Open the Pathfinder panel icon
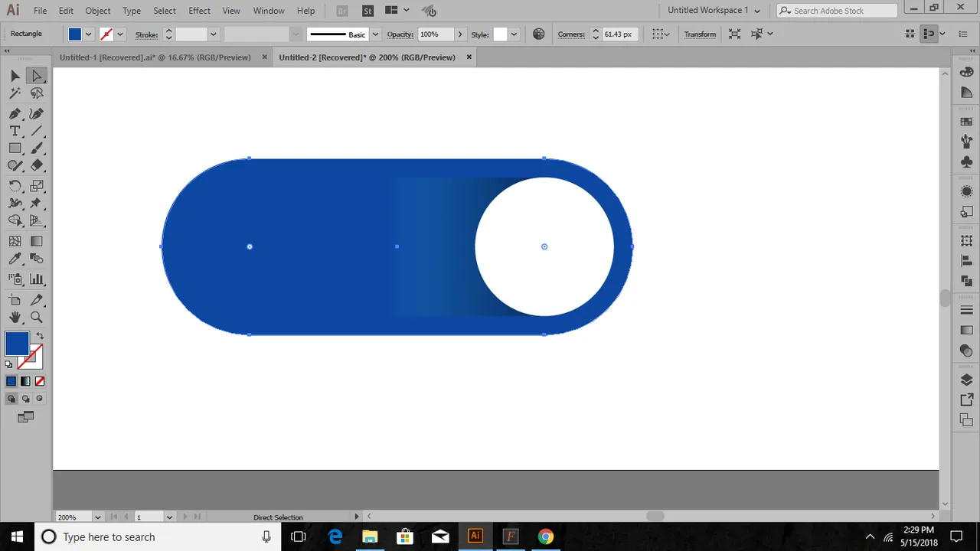980x551 pixels. tap(966, 281)
